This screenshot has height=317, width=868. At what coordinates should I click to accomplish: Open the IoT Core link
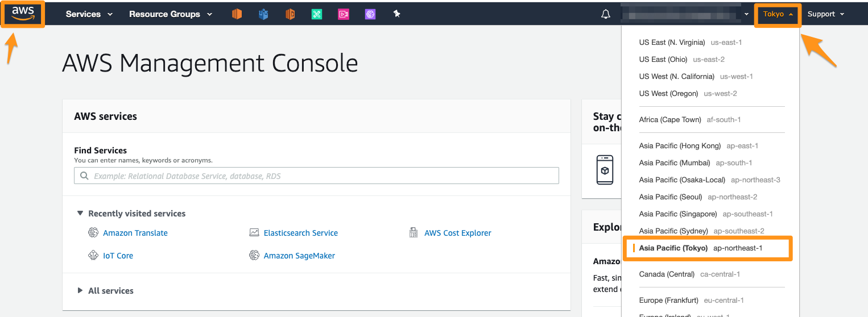coord(118,256)
